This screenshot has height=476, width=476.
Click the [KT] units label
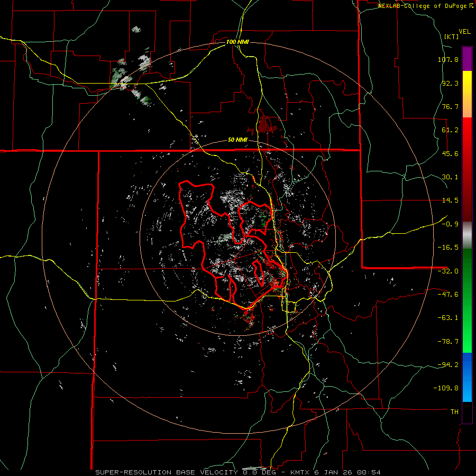tap(451, 36)
